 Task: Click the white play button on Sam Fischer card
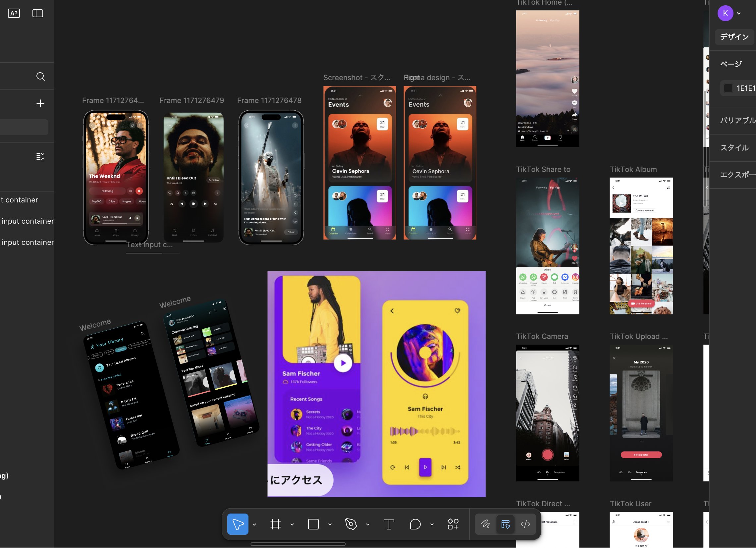(x=343, y=363)
